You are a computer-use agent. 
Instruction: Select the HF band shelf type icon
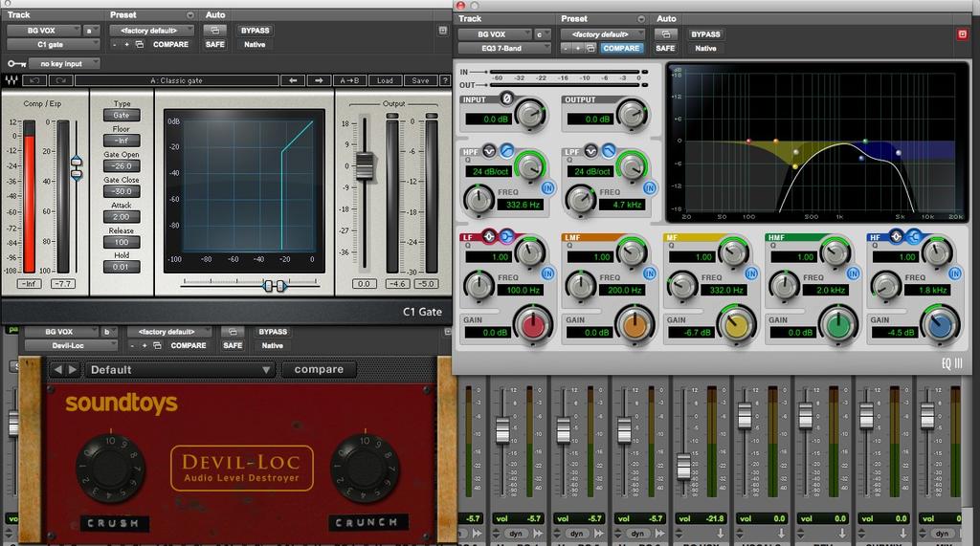point(914,236)
